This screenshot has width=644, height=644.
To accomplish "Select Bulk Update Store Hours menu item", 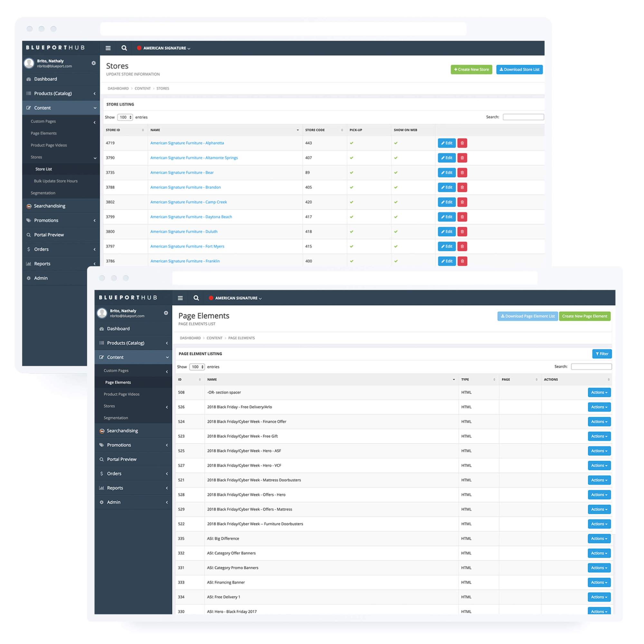I will pyautogui.click(x=56, y=181).
